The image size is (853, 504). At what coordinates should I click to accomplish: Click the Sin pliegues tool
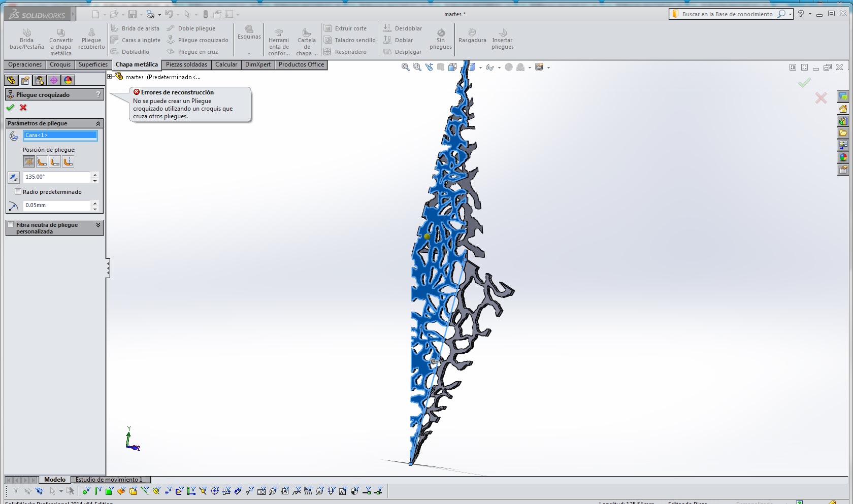tap(440, 40)
